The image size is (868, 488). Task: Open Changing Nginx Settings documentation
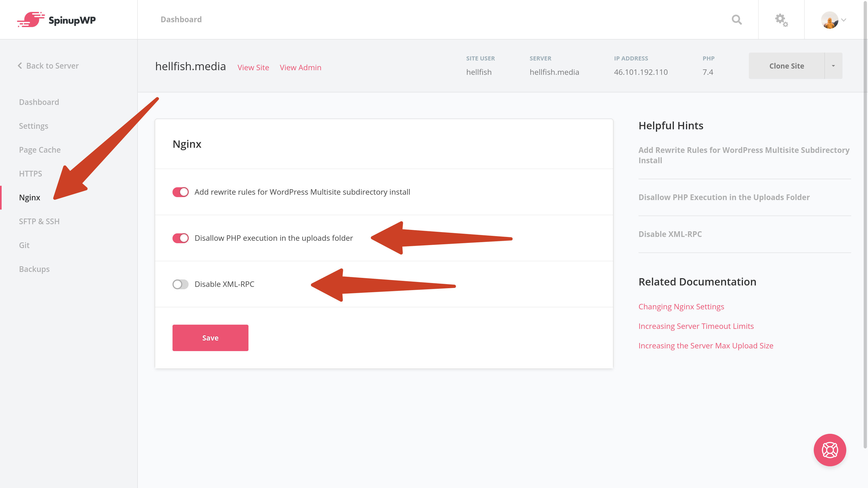[x=681, y=307]
